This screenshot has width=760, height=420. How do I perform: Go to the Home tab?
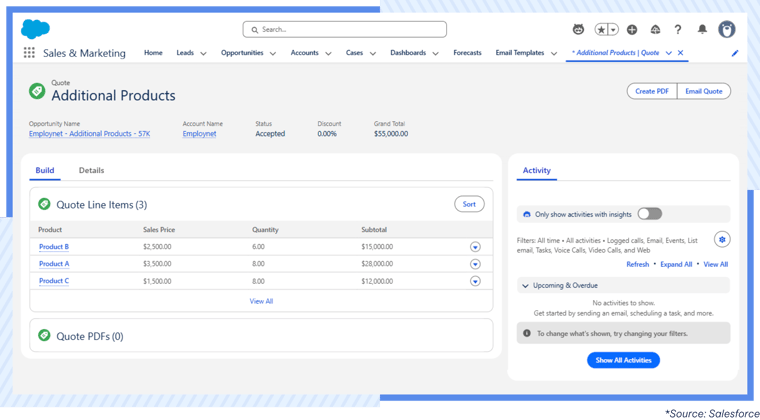[x=153, y=53]
